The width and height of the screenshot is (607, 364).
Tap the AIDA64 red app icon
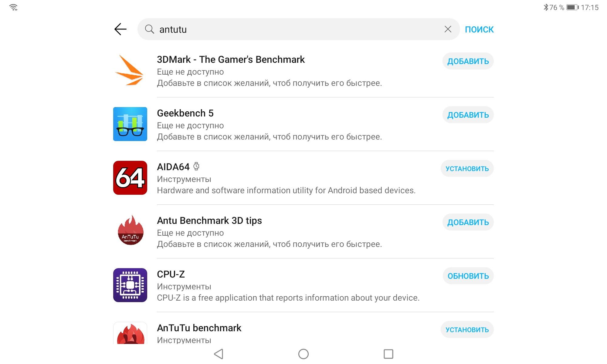coord(130,178)
